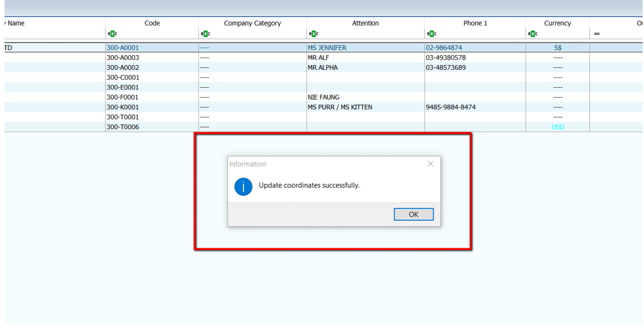
Task: Click the equals filter icon in last column
Action: pos(597,33)
